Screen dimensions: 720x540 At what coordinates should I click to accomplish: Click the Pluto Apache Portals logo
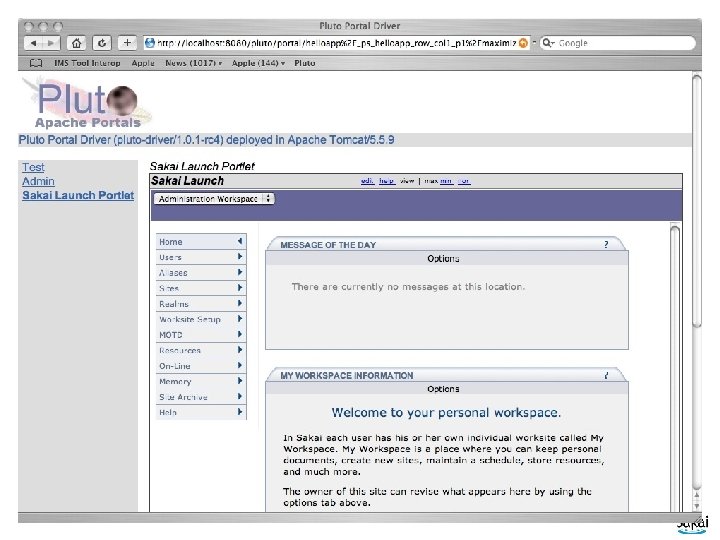pos(87,103)
